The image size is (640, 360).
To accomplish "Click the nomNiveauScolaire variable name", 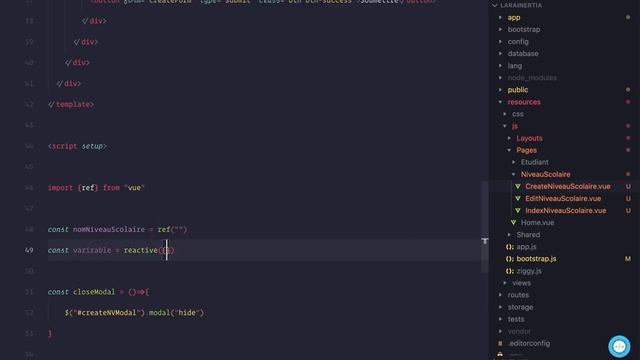I will point(109,229).
